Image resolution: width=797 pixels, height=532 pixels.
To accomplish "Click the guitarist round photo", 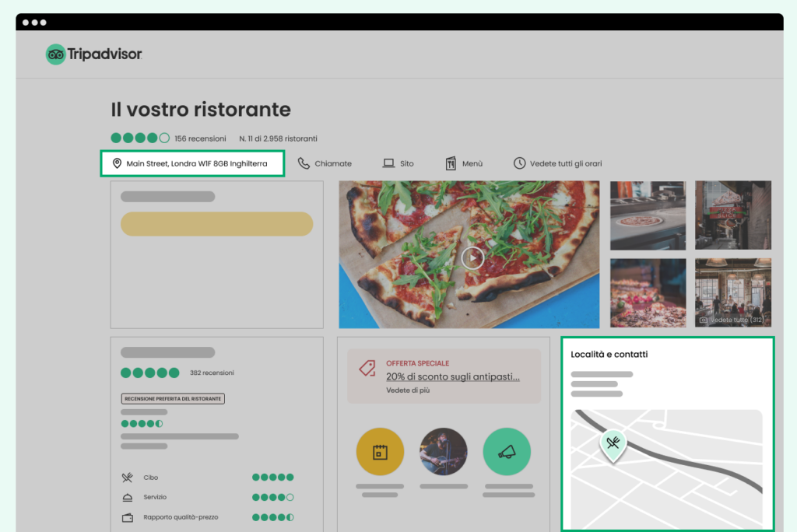I will click(443, 452).
